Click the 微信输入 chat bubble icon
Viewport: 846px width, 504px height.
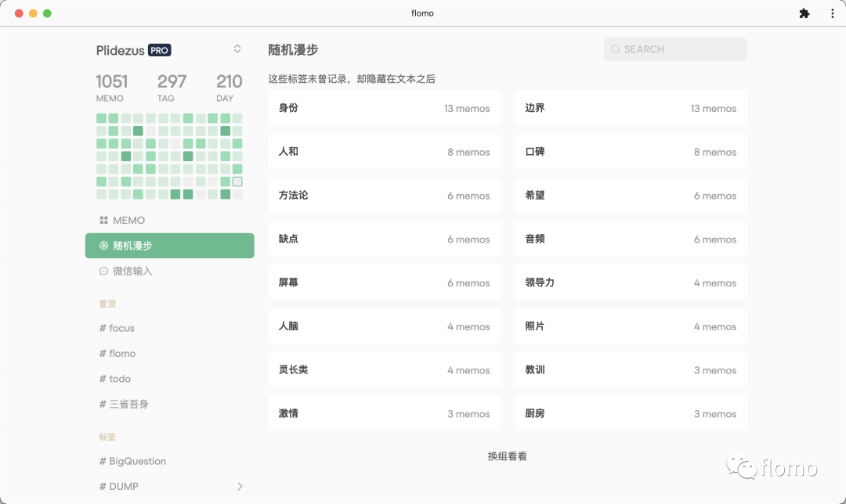[103, 271]
